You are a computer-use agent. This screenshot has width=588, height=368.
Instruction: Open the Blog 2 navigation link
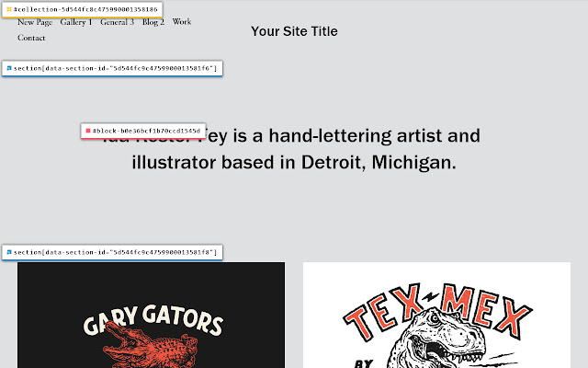pyautogui.click(x=153, y=22)
